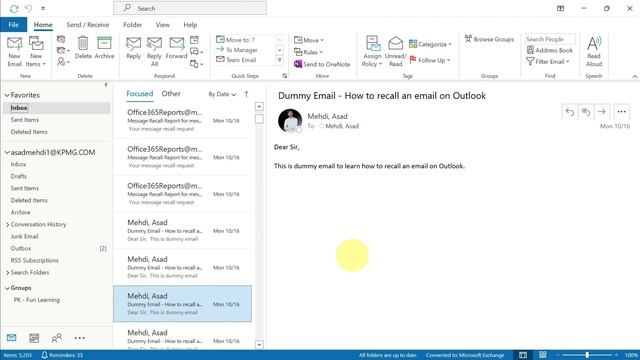This screenshot has height=360, width=640.
Task: Open the By Date sort dropdown
Action: pos(222,94)
